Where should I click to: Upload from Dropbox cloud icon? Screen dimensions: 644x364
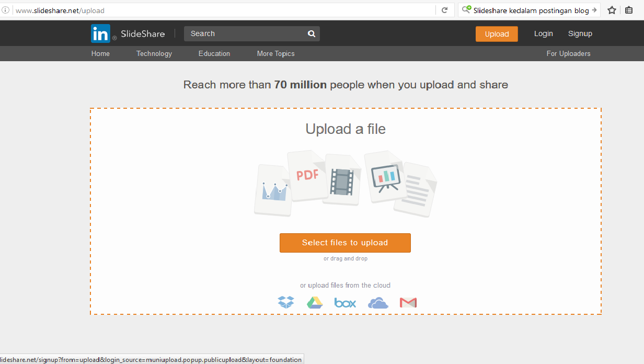click(x=286, y=302)
